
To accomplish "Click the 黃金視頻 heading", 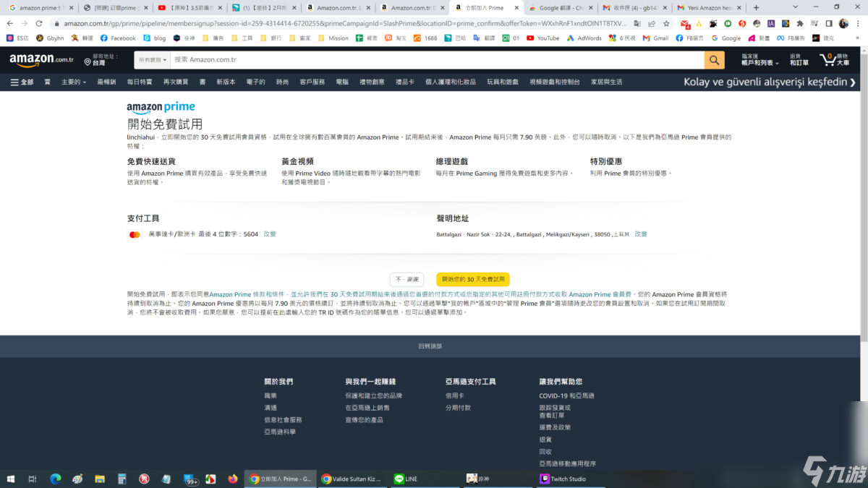I will 297,161.
